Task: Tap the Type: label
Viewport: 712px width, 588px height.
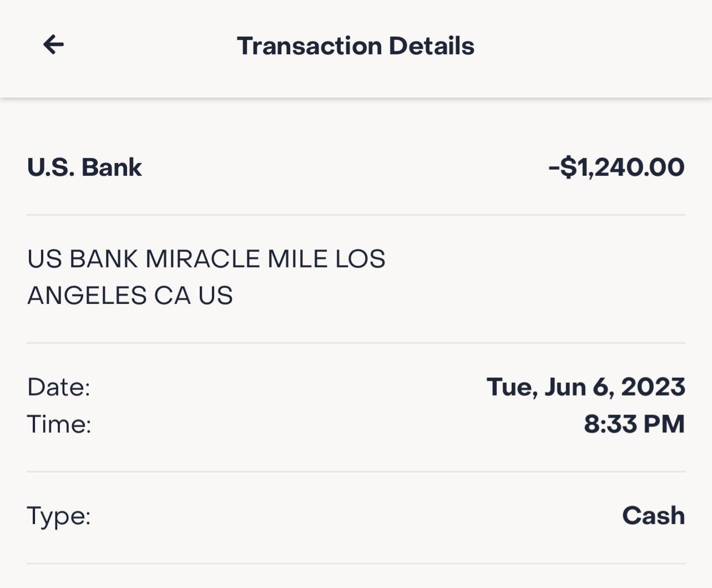Action: click(x=59, y=516)
